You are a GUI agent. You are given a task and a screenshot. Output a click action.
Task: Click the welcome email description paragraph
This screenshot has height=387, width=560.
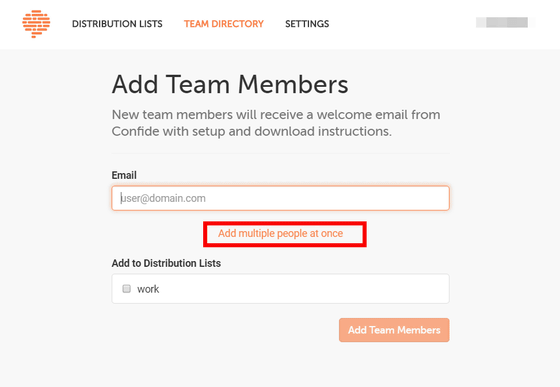pos(276,123)
